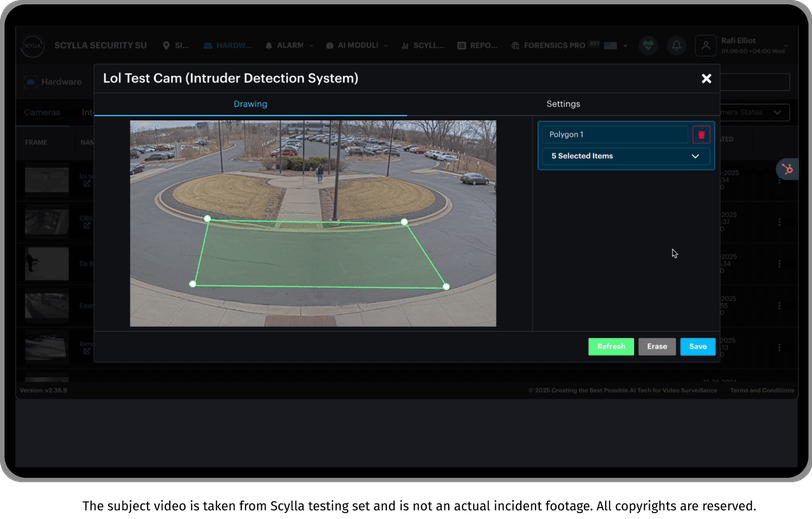Close the Lol Test Cam dialog

click(706, 78)
